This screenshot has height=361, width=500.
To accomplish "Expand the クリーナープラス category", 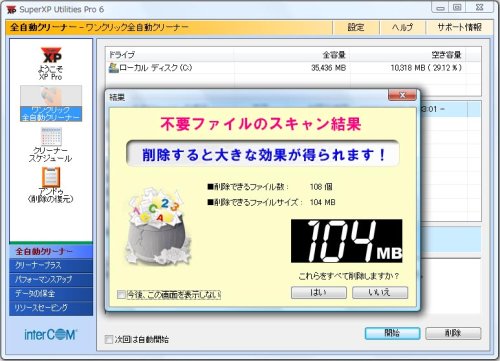I will click(51, 266).
